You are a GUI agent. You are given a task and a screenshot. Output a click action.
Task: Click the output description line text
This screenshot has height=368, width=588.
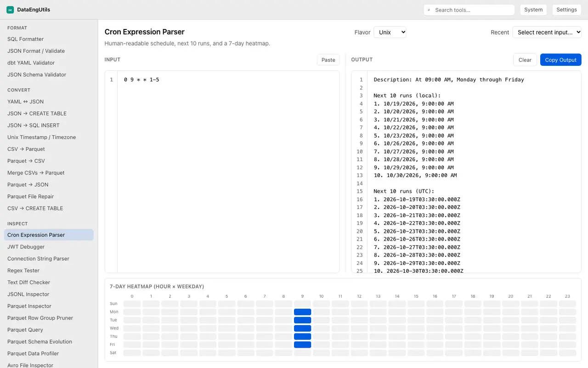tap(449, 80)
